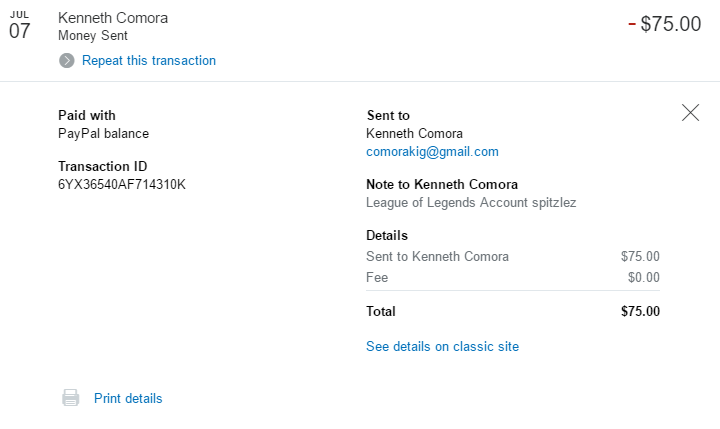Click the -$75.00 amount in the header
Image resolution: width=720 pixels, height=429 pixels.
(x=665, y=24)
